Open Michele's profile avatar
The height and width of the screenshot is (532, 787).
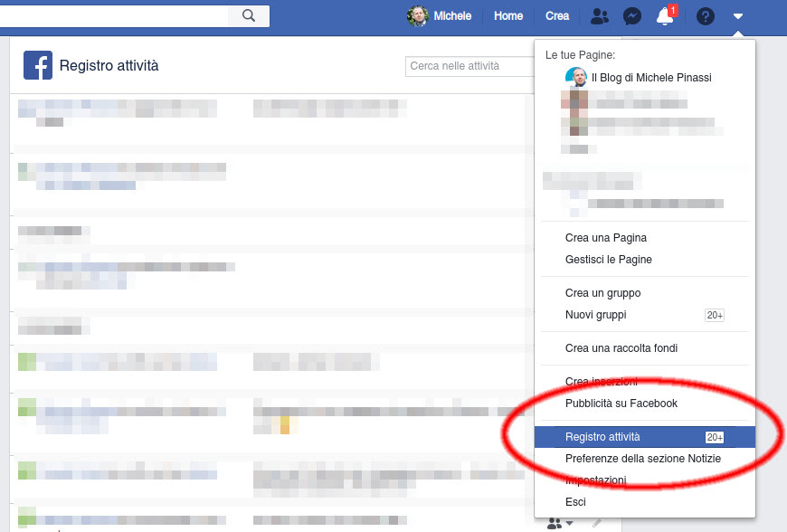click(x=418, y=16)
